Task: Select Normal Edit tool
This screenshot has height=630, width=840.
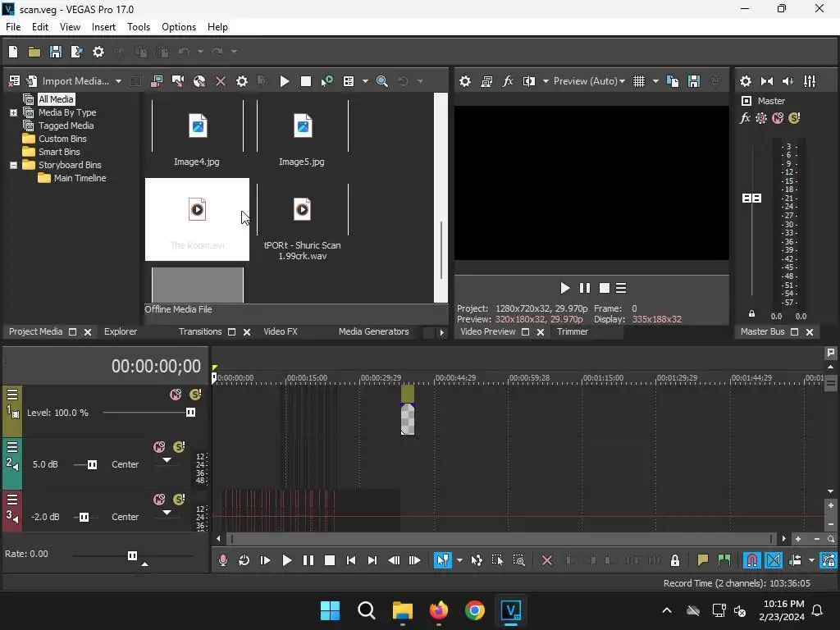Action: (x=442, y=560)
